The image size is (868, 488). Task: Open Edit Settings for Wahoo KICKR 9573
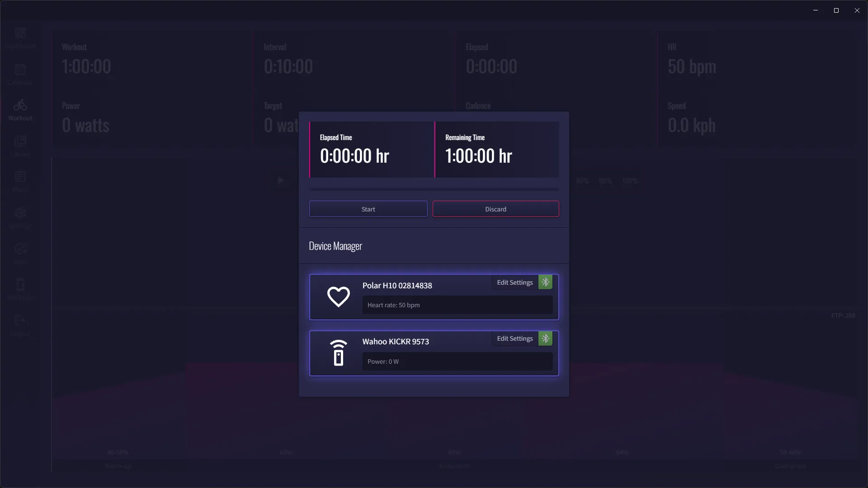click(514, 338)
